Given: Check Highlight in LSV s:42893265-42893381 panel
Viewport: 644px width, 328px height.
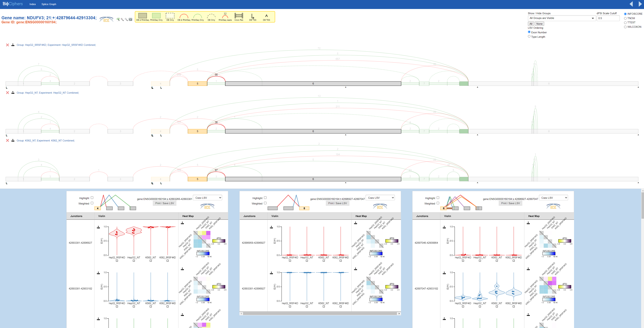Looking at the screenshot, I should click(92, 198).
